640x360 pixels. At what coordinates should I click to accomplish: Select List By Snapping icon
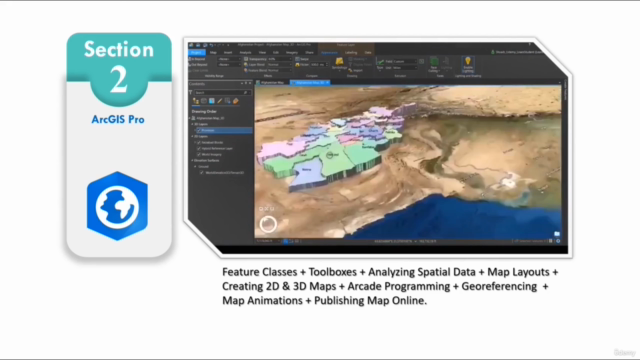(227, 101)
